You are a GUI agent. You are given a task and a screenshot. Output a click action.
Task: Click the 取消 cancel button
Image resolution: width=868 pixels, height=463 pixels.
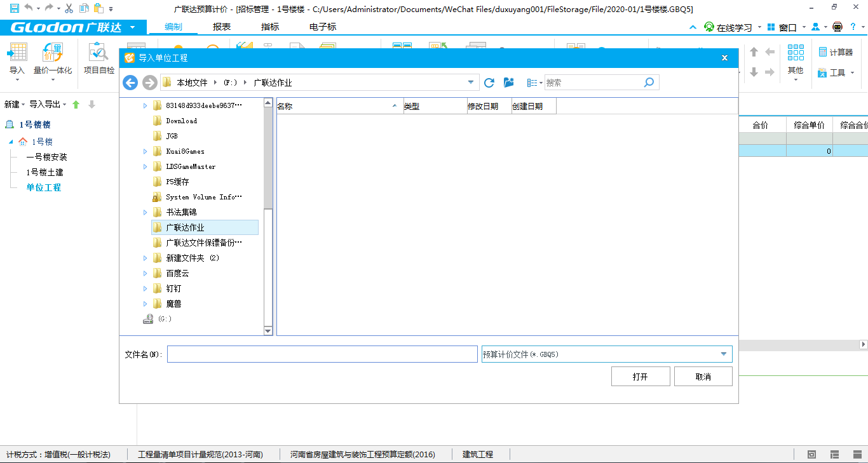[703, 377]
